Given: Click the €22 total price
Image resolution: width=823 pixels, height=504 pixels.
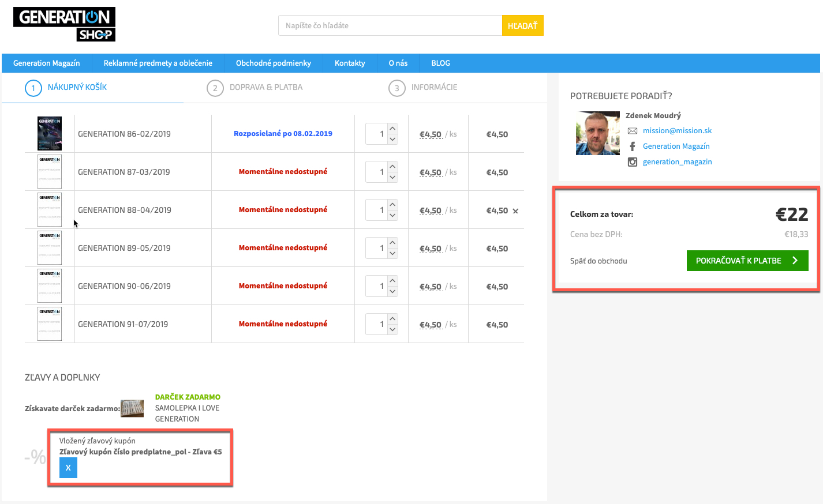Looking at the screenshot, I should click(792, 215).
